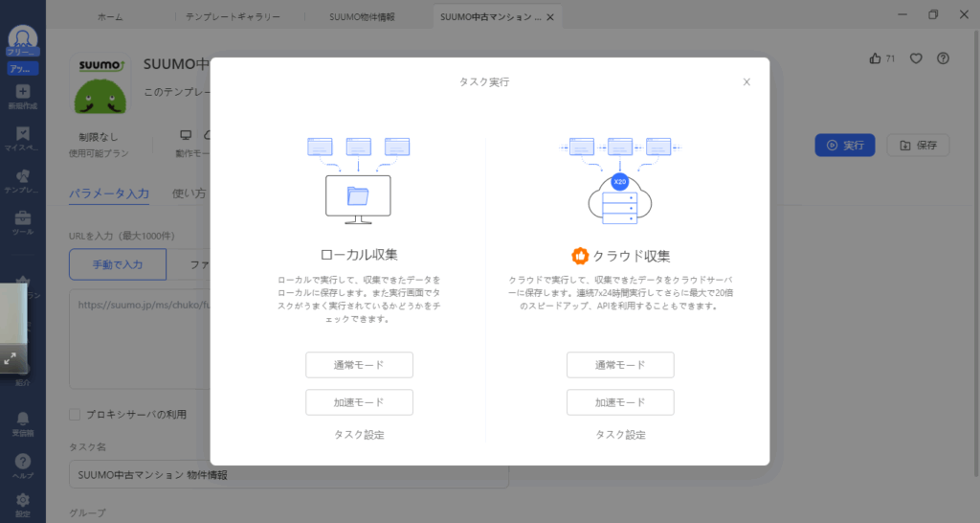Click the cloud server collection illustration
The width and height of the screenshot is (980, 523).
[x=620, y=181]
